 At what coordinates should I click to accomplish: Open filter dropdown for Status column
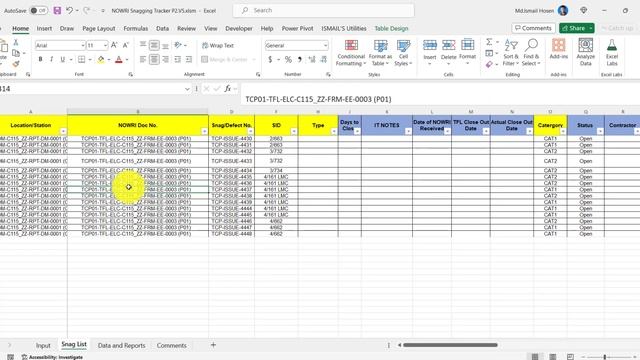[x=600, y=131]
